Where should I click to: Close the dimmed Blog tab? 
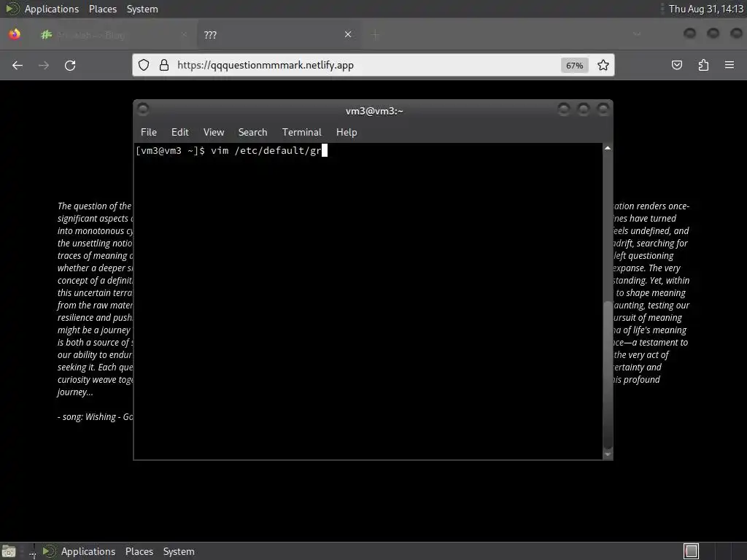(185, 34)
